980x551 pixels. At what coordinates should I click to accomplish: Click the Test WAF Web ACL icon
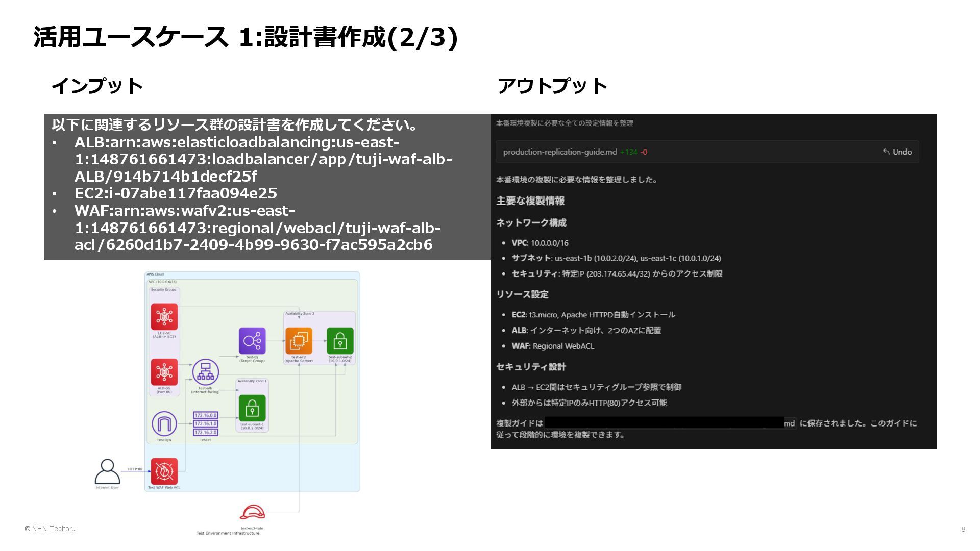point(164,471)
